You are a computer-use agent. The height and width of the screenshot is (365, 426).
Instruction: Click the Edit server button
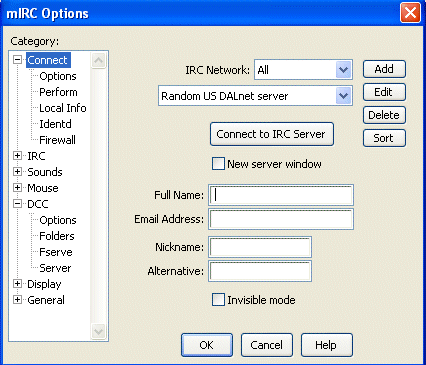(384, 92)
